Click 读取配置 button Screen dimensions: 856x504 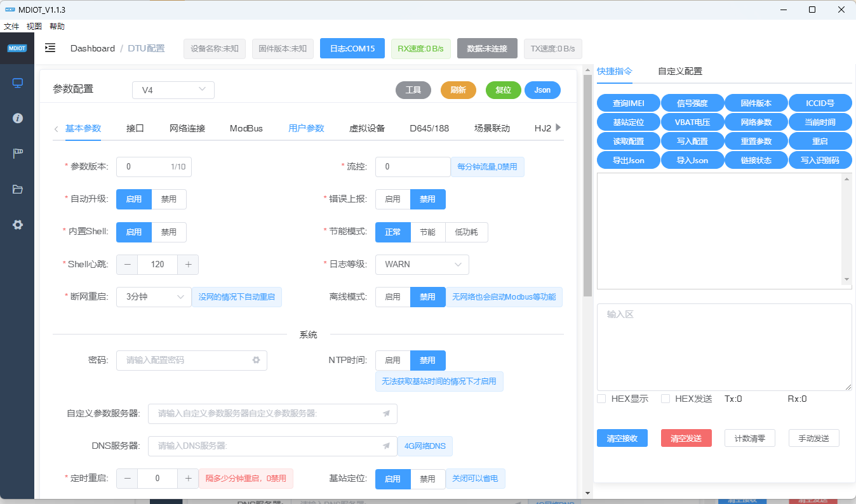[629, 141]
